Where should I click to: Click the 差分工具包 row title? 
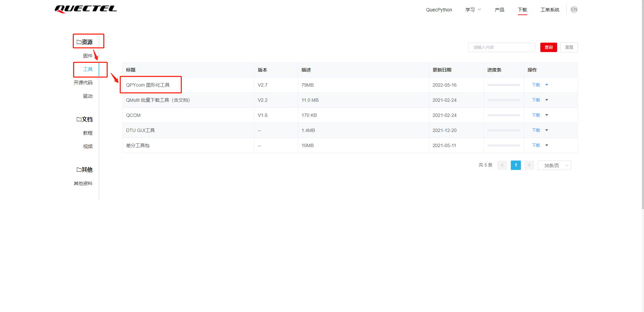pyautogui.click(x=138, y=145)
